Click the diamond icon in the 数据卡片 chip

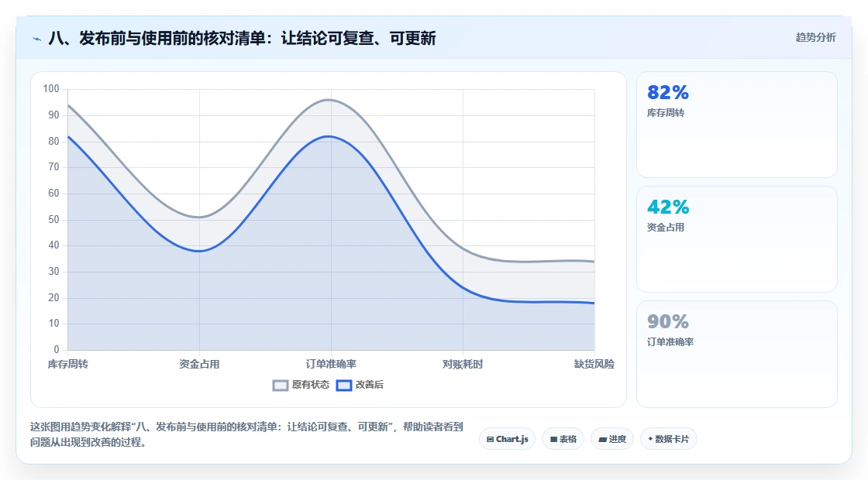coord(650,439)
